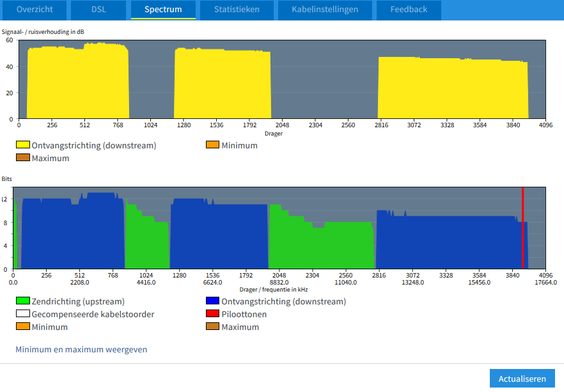The height and width of the screenshot is (392, 564).
Task: Open the Overzicht tab
Action: point(35,10)
